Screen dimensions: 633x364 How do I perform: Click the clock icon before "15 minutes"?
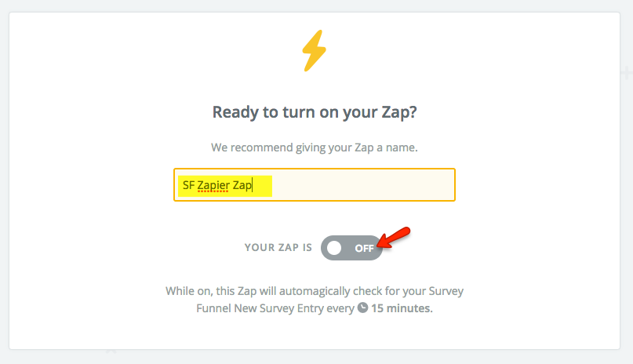362,308
